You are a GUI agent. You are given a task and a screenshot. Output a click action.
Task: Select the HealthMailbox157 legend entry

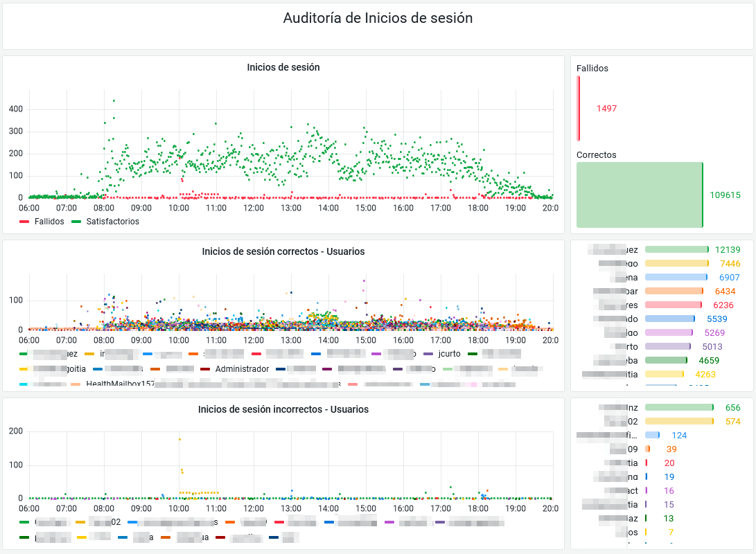120,384
